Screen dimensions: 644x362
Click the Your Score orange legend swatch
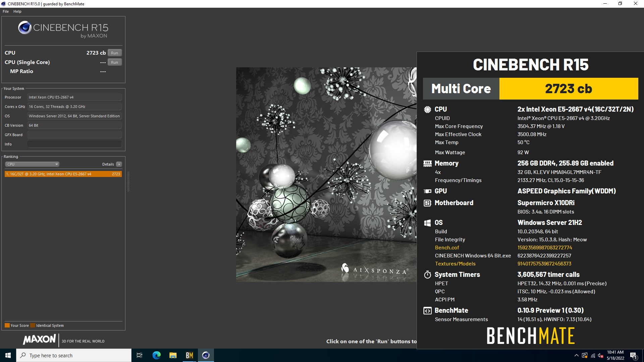pyautogui.click(x=7, y=325)
